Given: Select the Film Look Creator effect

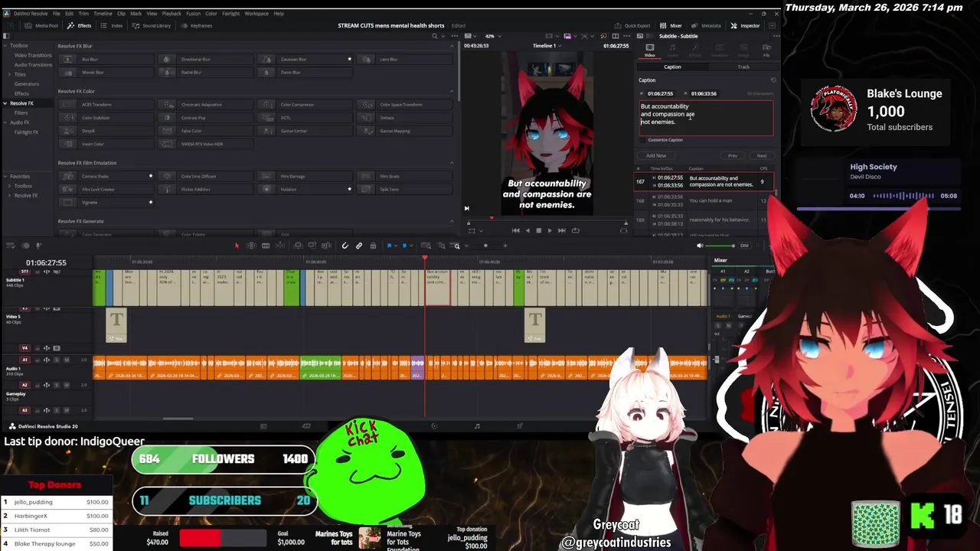Looking at the screenshot, I should 105,189.
